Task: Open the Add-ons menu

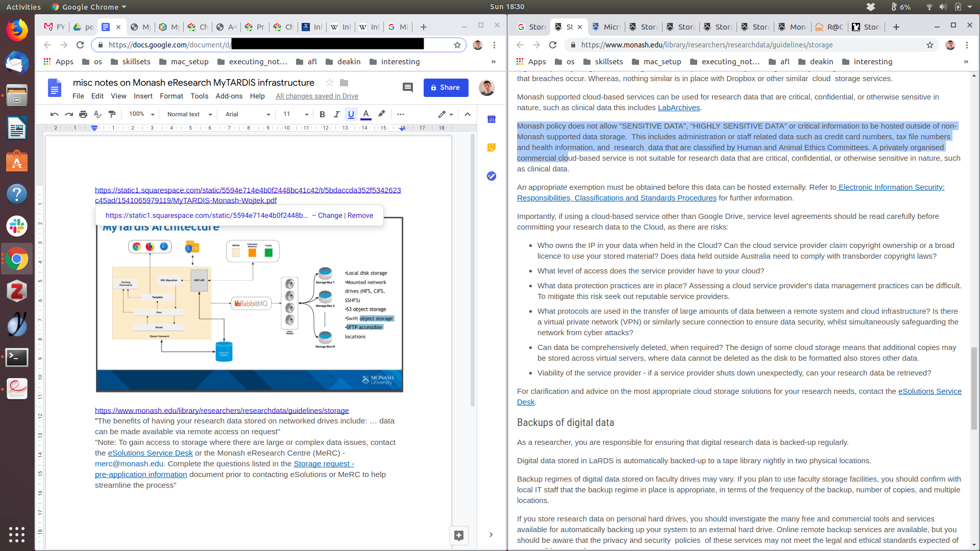Action: click(229, 96)
